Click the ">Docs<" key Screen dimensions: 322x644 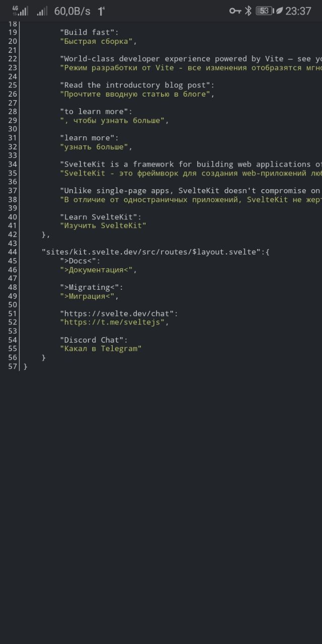(x=80, y=261)
